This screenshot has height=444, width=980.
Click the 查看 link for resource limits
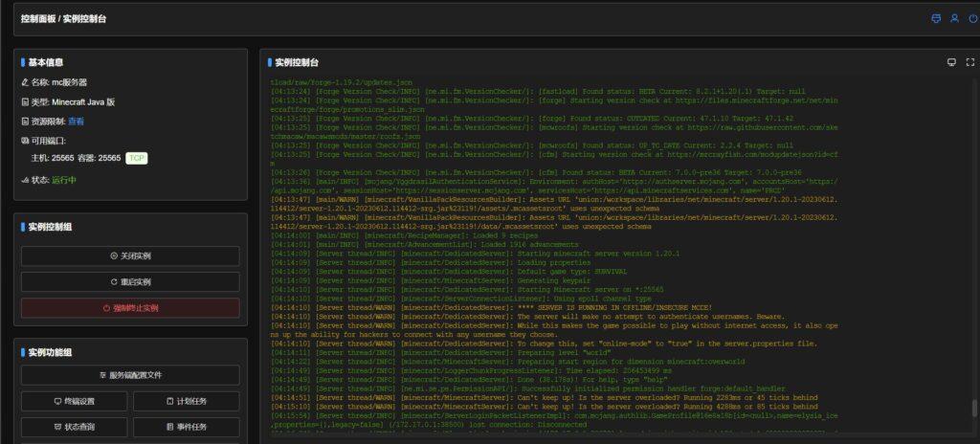point(76,122)
